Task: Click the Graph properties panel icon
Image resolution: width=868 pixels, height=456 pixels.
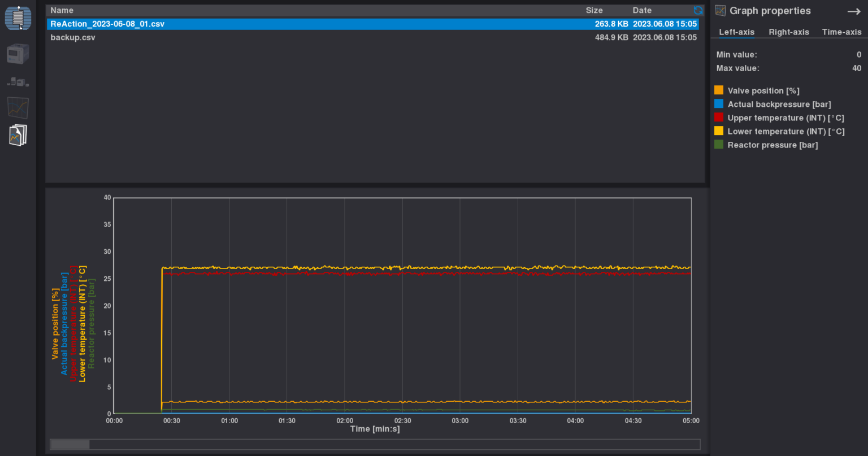Action: tap(720, 10)
